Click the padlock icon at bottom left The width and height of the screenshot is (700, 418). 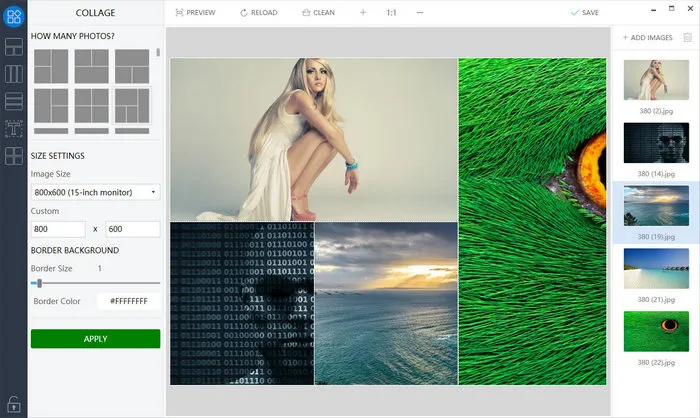click(14, 404)
